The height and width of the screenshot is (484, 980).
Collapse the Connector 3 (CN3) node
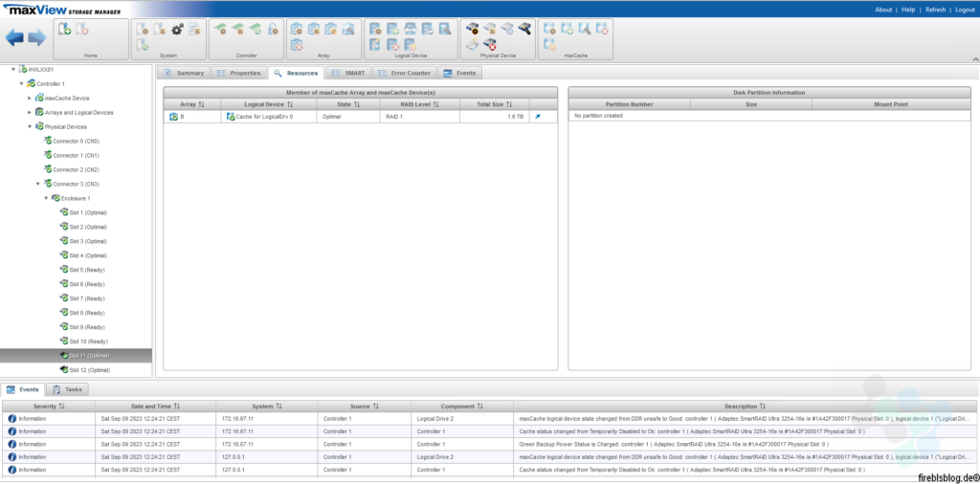point(37,185)
